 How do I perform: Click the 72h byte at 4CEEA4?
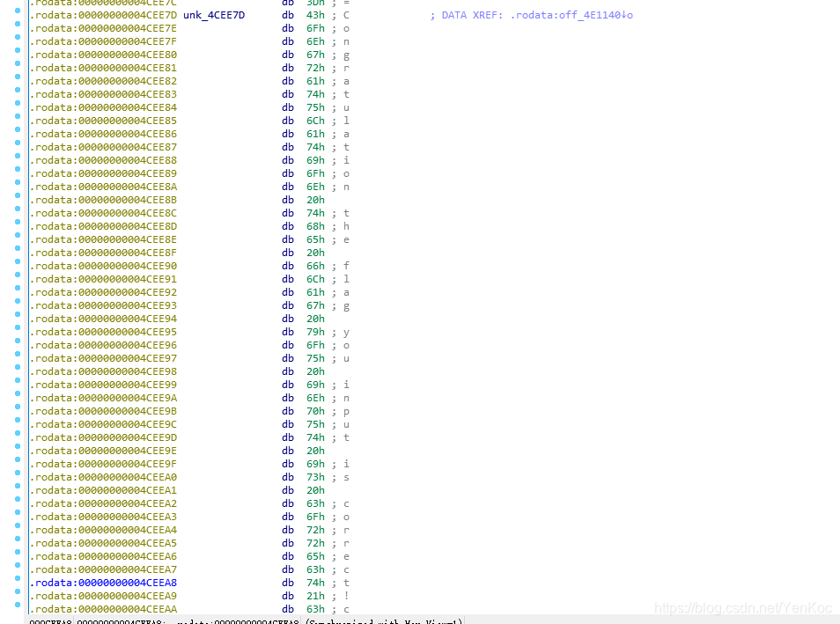point(315,530)
